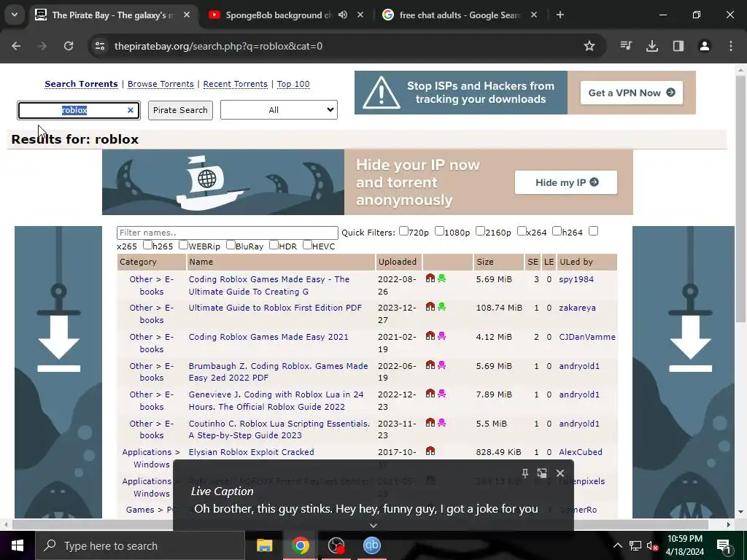Bookmark this page with star icon
The image size is (747, 560).
(x=589, y=46)
